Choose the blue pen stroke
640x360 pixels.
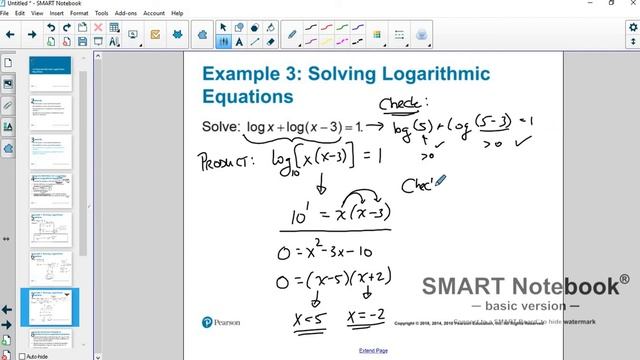[358, 27]
